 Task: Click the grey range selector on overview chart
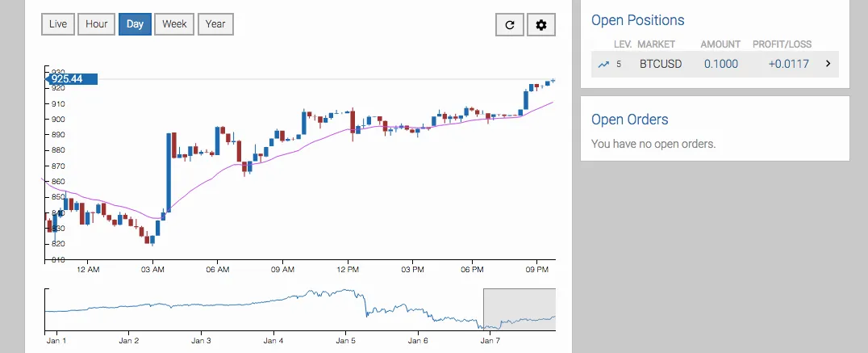pos(520,309)
